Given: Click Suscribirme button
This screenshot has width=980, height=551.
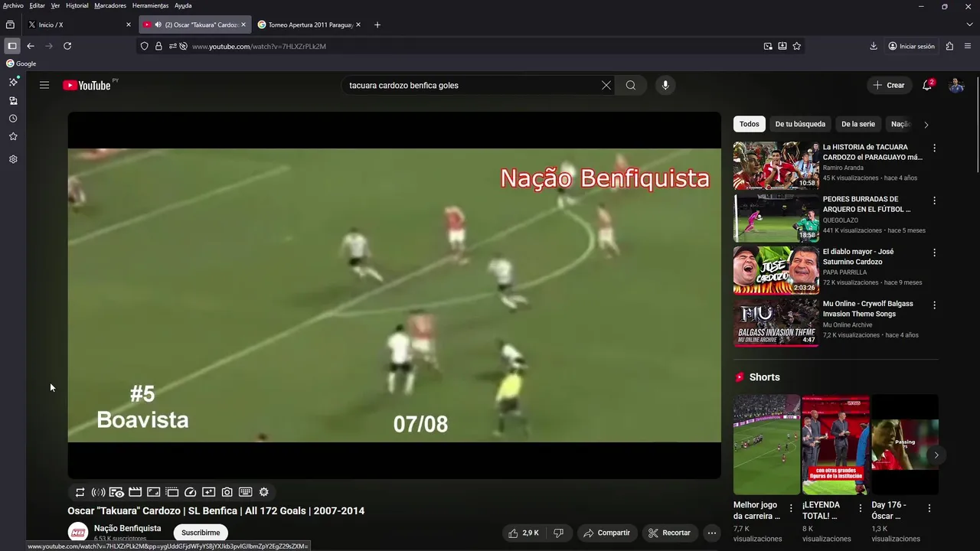Looking at the screenshot, I should [201, 533].
